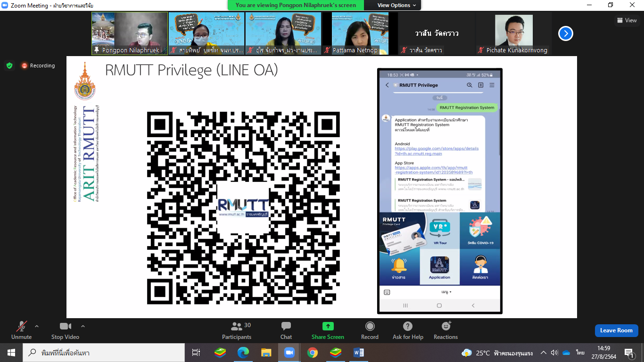
Task: Open Google Chrome from the taskbar
Action: [312, 353]
